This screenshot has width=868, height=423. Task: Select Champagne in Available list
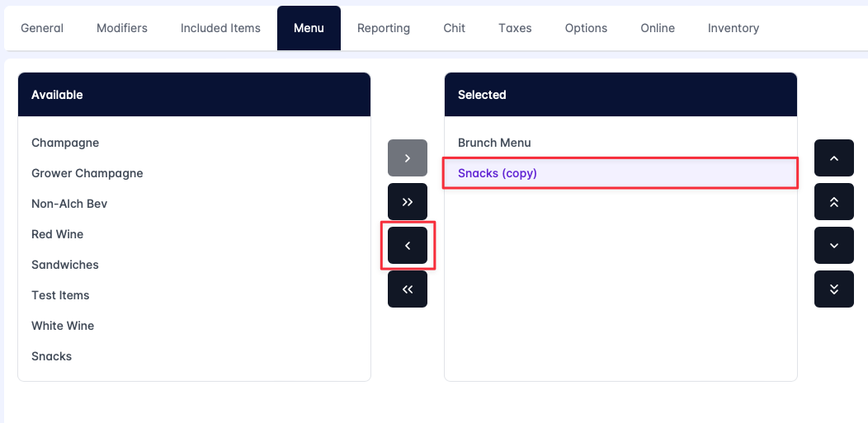pyautogui.click(x=65, y=143)
